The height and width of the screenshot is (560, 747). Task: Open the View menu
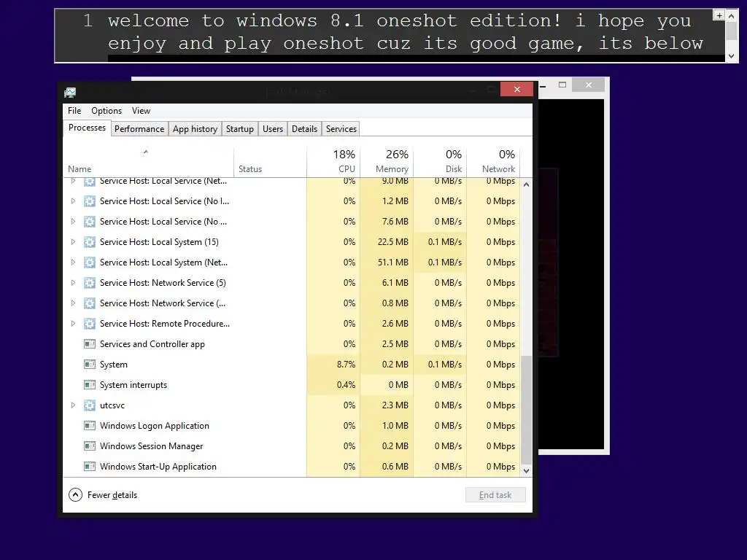point(141,111)
